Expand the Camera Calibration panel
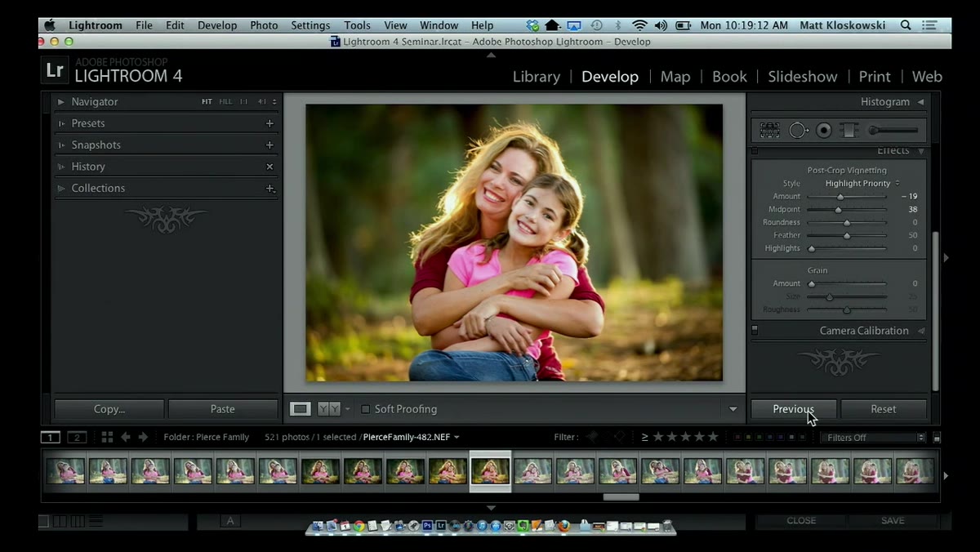Viewport: 980px width, 552px height. pos(920,331)
